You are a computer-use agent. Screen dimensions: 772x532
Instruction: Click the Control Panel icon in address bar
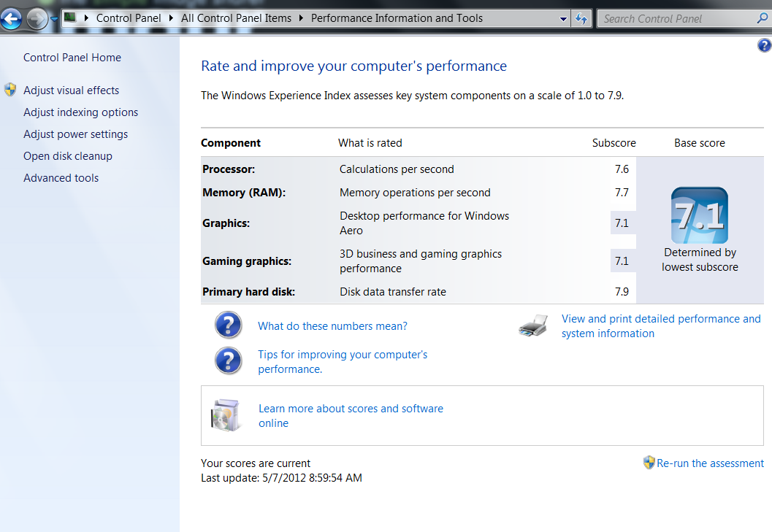70,18
